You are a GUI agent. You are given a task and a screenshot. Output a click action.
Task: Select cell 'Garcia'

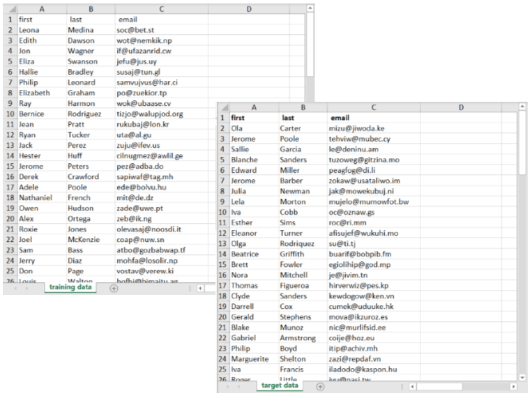(x=303, y=149)
